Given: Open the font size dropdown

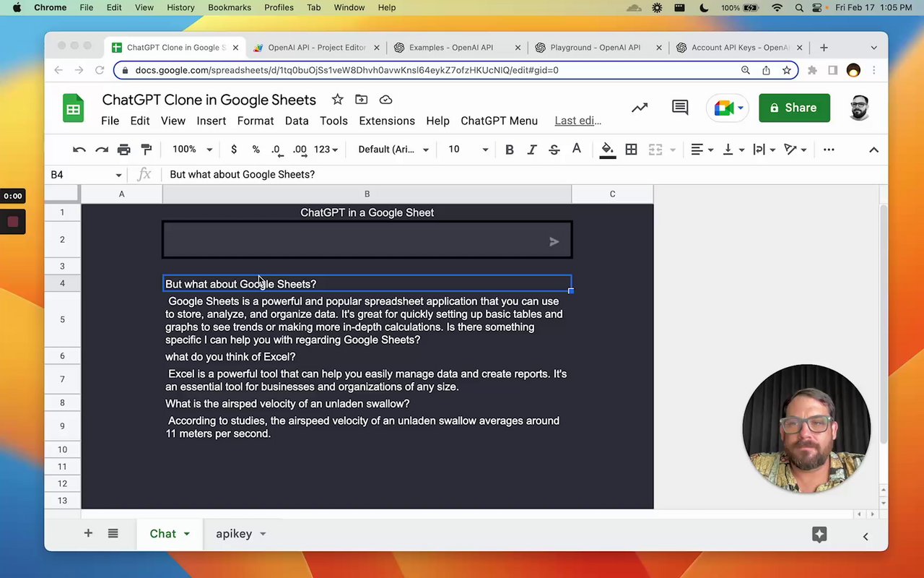Looking at the screenshot, I should pyautogui.click(x=468, y=150).
